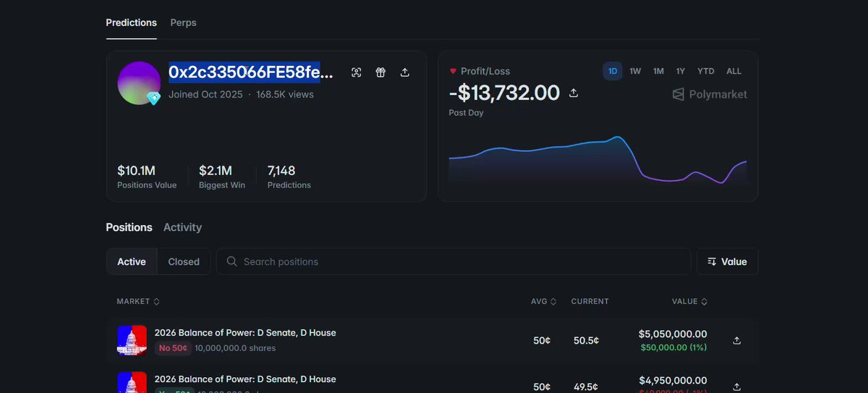Click the highlighted 0x2c335066FE58fe wallet address
868x393 pixels.
[x=251, y=72]
